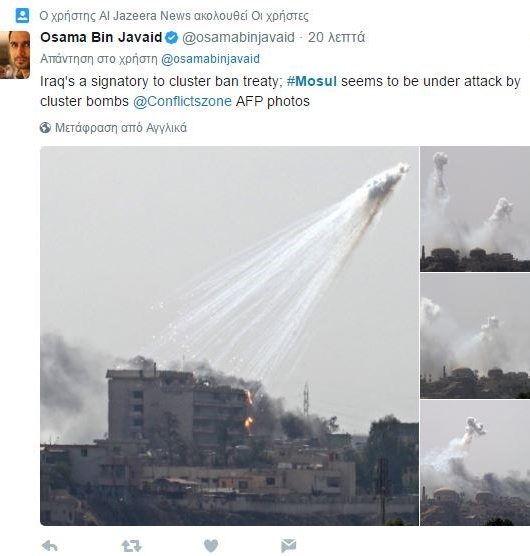Open the large white phosphorus burst photo
Screen dimensions: 530x556
[229, 336]
